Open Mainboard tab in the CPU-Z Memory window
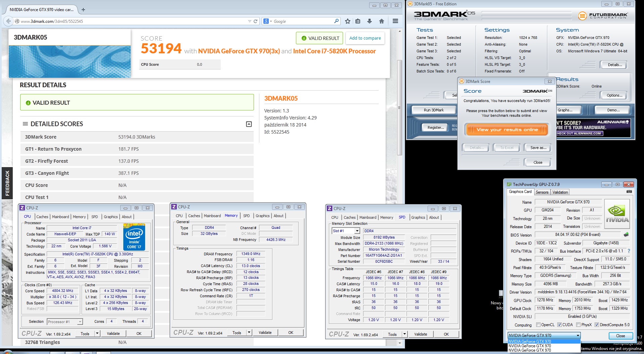 pyautogui.click(x=212, y=216)
